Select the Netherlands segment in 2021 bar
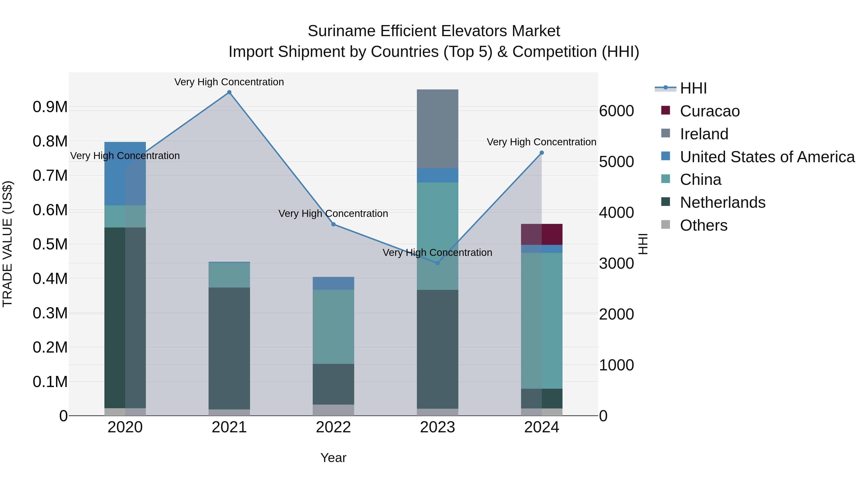The height and width of the screenshot is (488, 868). click(229, 348)
